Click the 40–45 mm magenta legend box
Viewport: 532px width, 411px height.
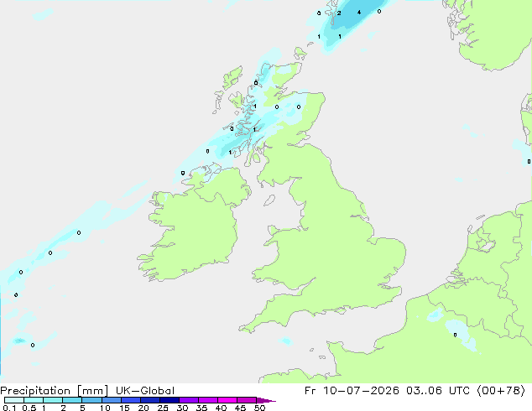coord(227,400)
